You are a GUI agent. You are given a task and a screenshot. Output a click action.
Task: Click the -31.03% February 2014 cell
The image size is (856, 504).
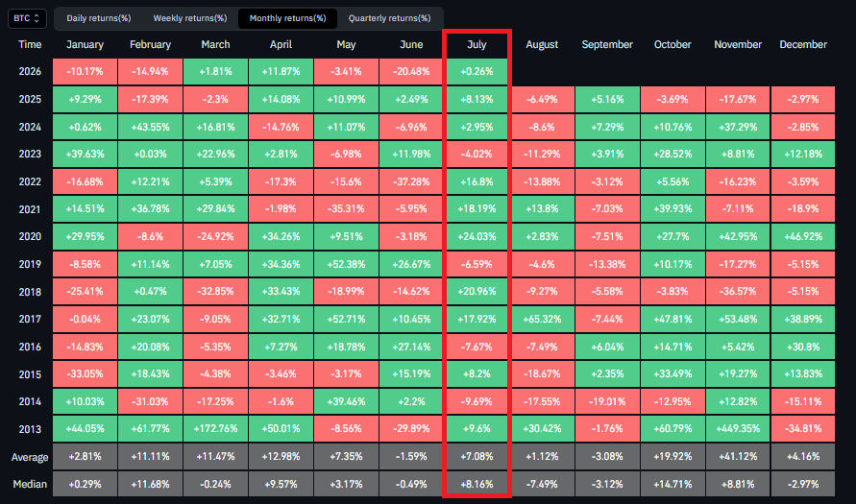[x=150, y=401]
